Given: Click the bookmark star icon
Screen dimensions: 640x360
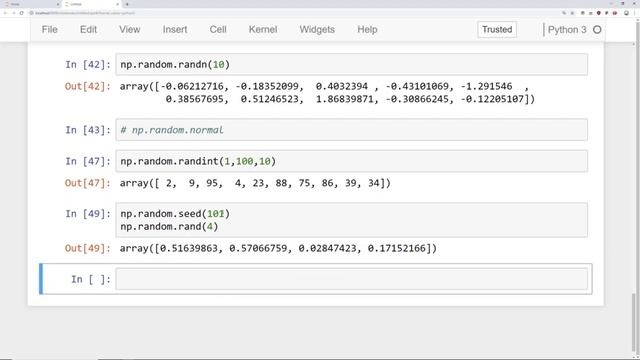Looking at the screenshot, I should [x=572, y=13].
